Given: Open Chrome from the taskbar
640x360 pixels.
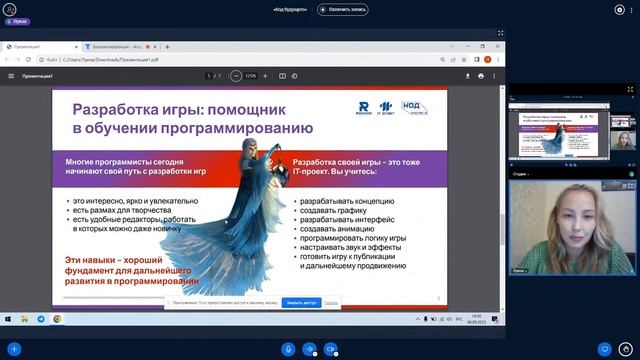Looking at the screenshot, I should tap(57, 319).
